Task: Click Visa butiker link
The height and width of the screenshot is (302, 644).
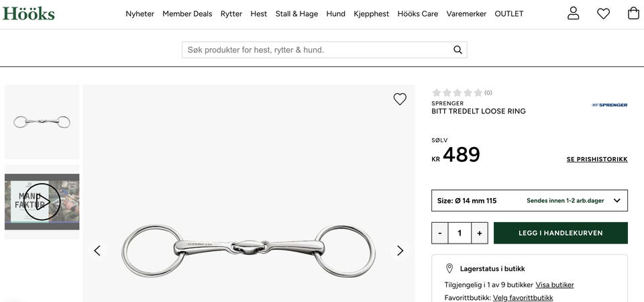Action: 554,285
